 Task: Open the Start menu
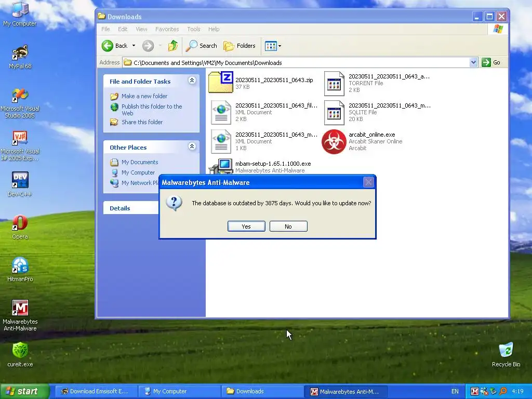tap(24, 391)
